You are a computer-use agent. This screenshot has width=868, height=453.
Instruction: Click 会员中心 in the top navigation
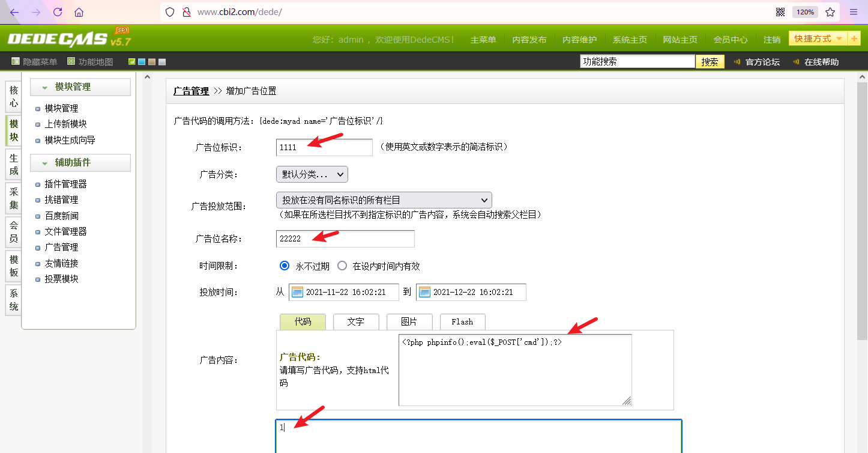pyautogui.click(x=731, y=40)
